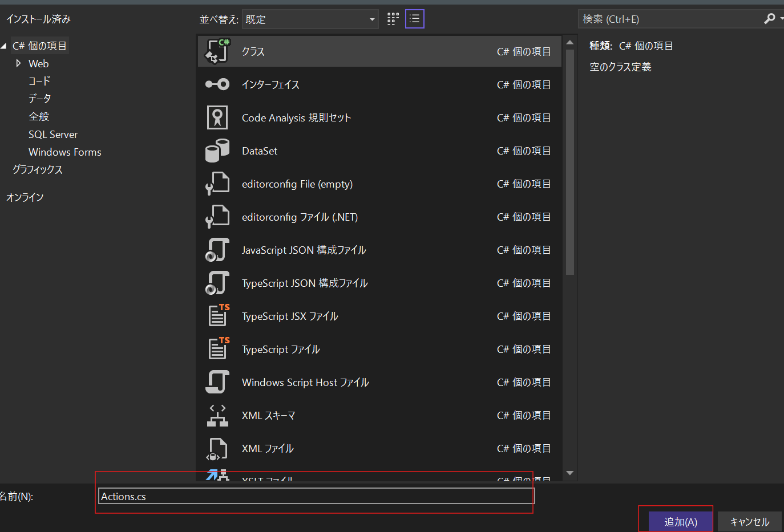The width and height of the screenshot is (784, 532).
Task: Select the コード category
Action: point(39,81)
